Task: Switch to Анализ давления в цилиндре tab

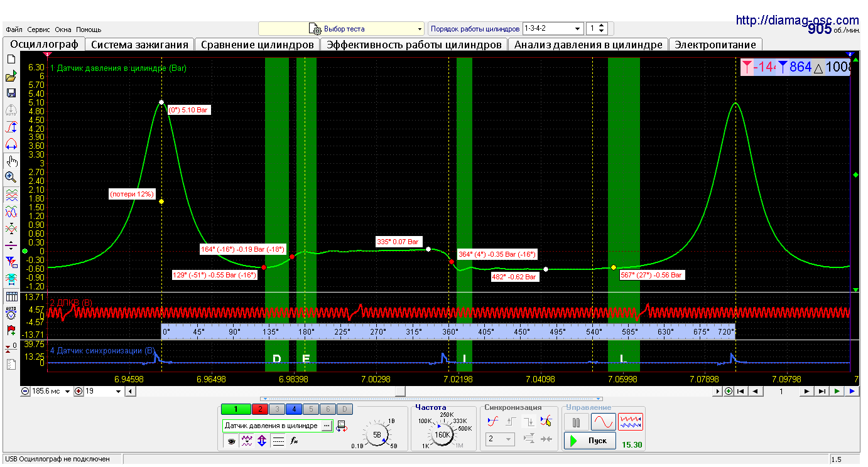Action: pyautogui.click(x=588, y=45)
